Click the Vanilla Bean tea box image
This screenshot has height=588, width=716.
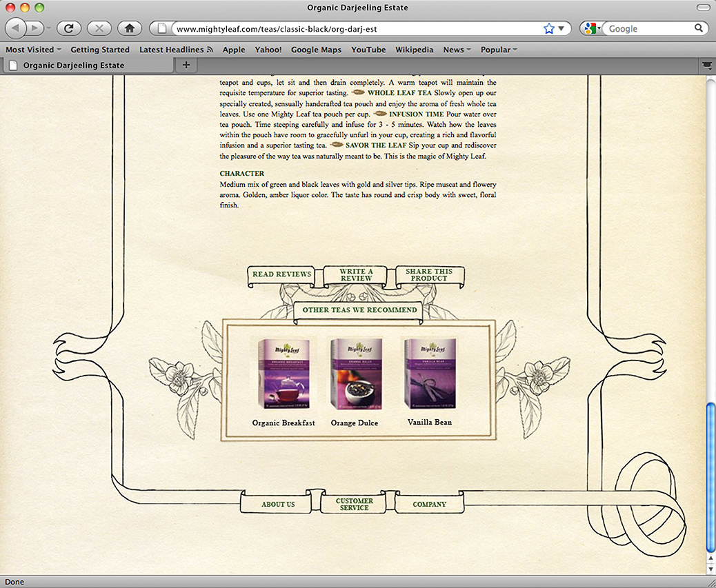(x=430, y=374)
